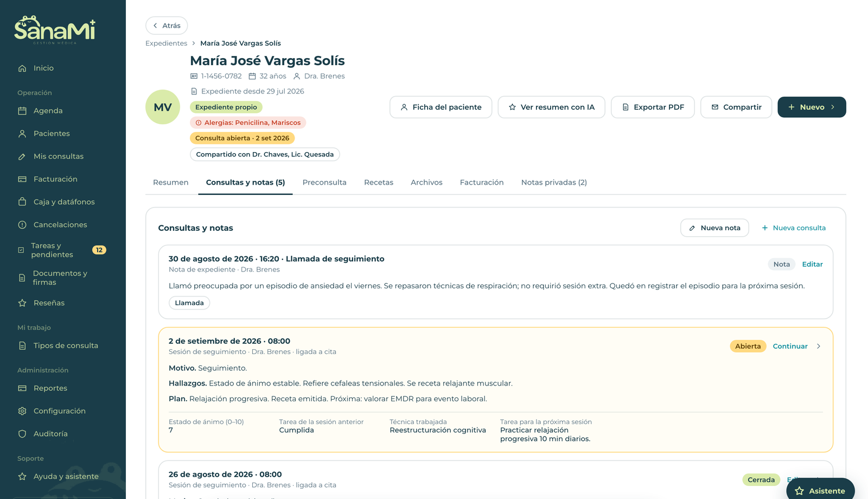Click Nueva nota button

point(714,228)
